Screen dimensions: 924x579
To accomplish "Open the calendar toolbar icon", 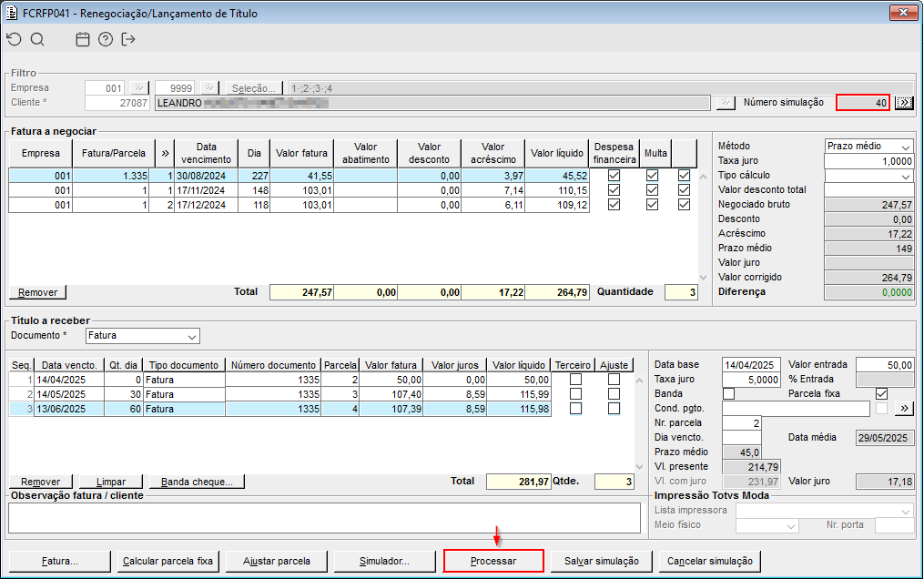I will [x=83, y=39].
